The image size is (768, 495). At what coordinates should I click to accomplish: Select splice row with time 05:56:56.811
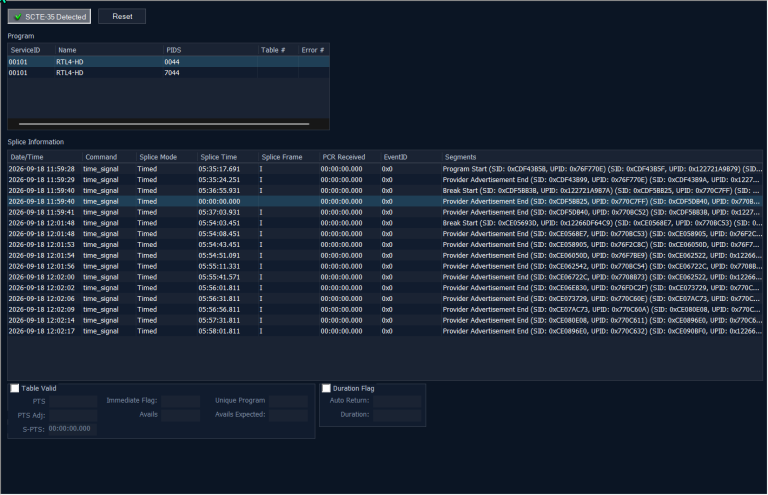[x=385, y=309]
